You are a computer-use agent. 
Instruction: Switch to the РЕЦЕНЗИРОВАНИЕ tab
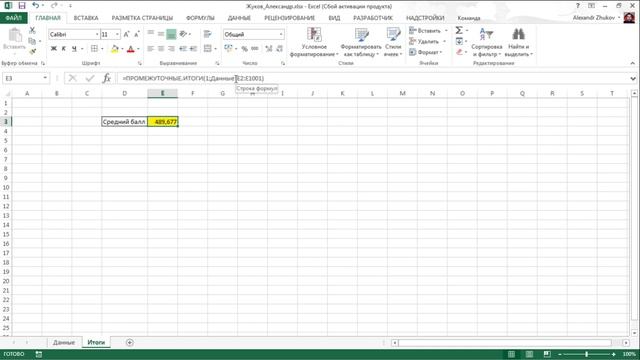[289, 18]
